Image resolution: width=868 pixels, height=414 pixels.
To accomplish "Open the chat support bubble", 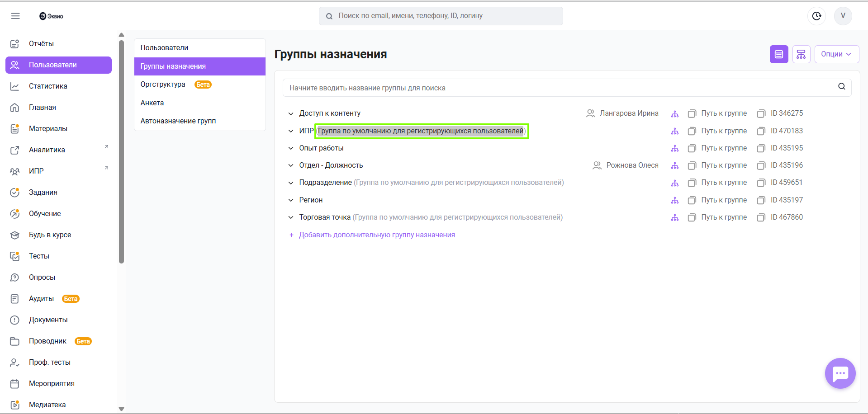I will (x=840, y=373).
